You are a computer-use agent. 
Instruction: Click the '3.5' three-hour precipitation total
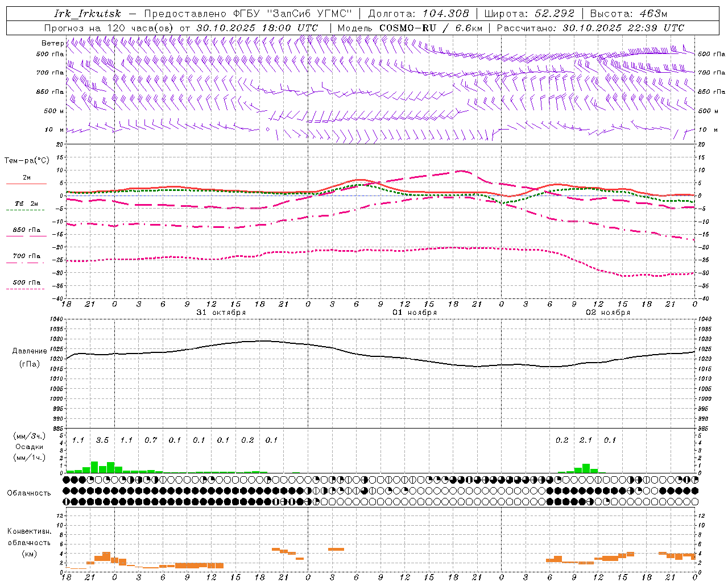[x=102, y=440]
